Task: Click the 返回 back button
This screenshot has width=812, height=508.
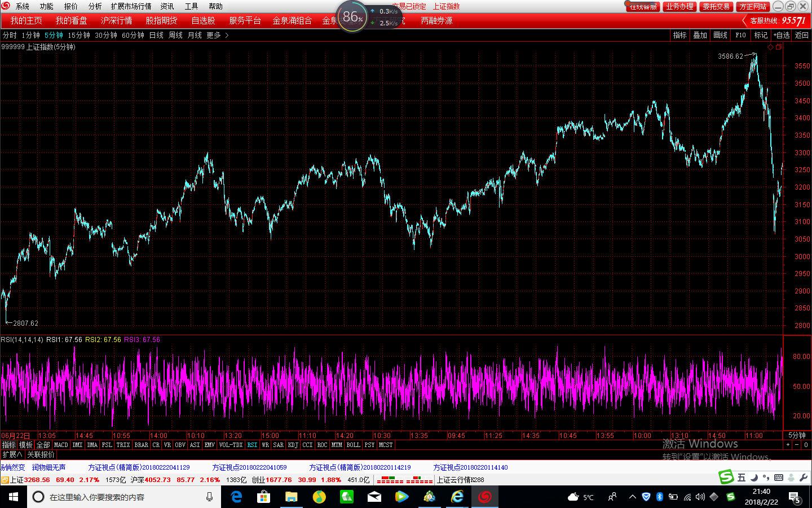Action: [x=802, y=35]
